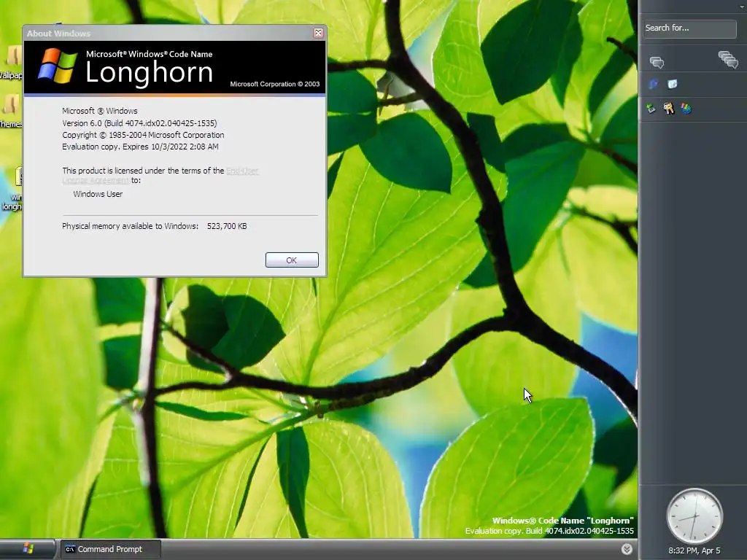
Task: Close the About Windows dialog
Action: (318, 33)
